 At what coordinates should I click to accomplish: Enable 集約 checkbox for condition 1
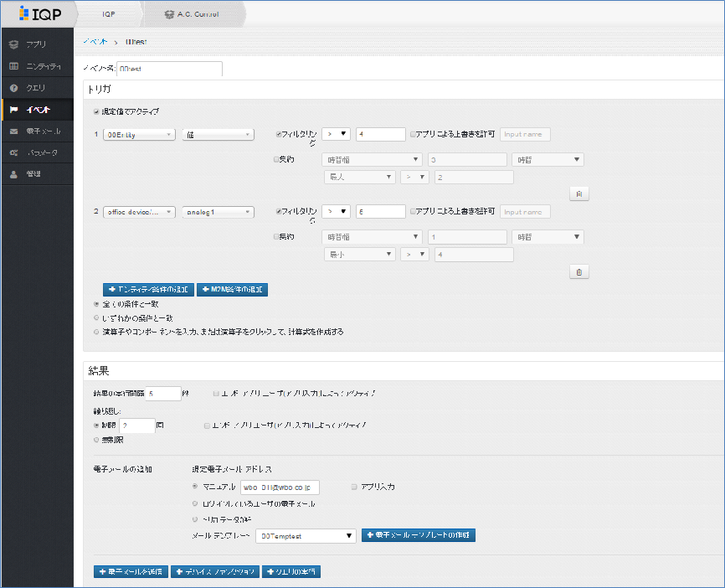[x=277, y=159]
